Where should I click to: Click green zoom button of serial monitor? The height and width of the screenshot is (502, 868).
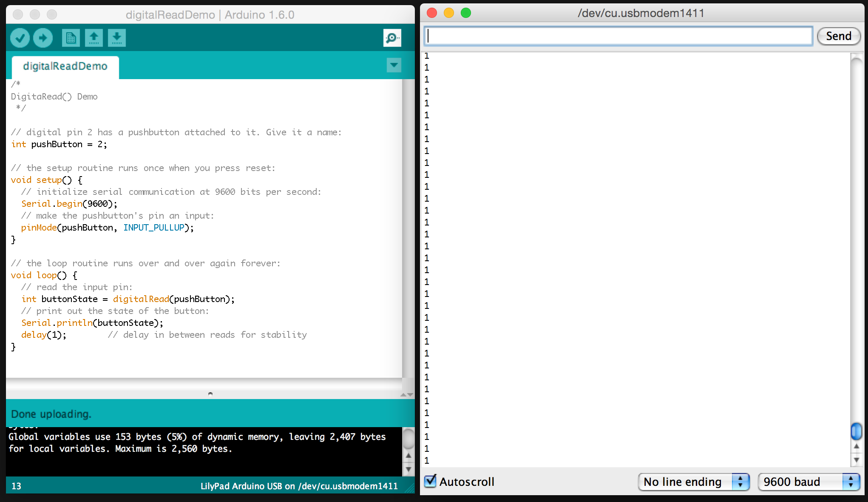466,13
